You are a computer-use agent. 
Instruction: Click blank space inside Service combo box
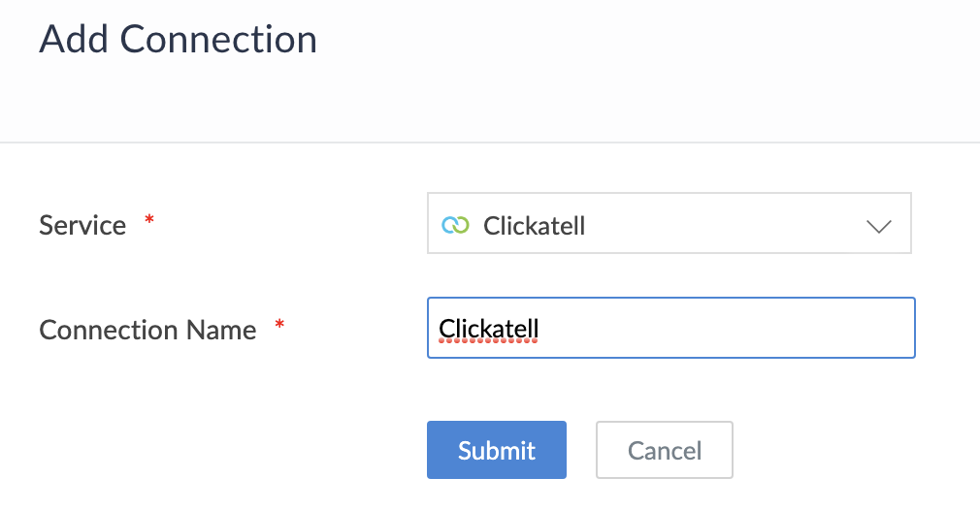click(725, 223)
